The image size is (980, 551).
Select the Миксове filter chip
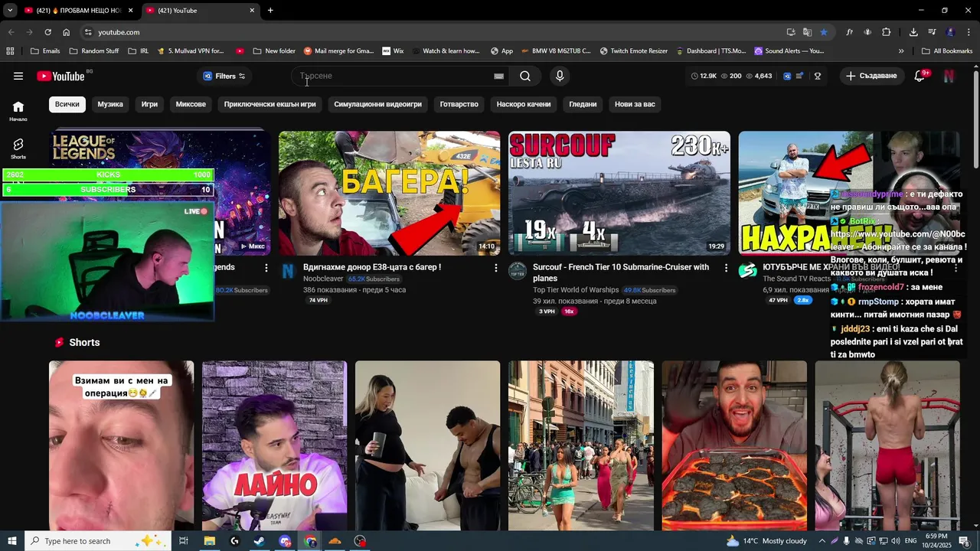click(x=191, y=104)
